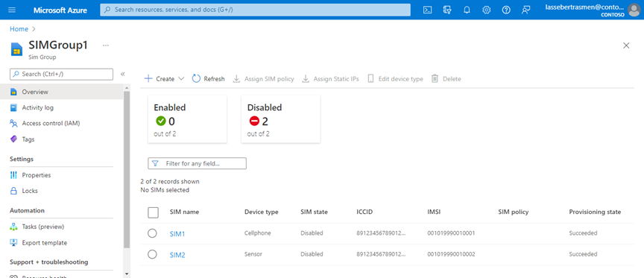Click the purple Tags icon
Viewport: 644px width, 278px height.
[x=13, y=139]
